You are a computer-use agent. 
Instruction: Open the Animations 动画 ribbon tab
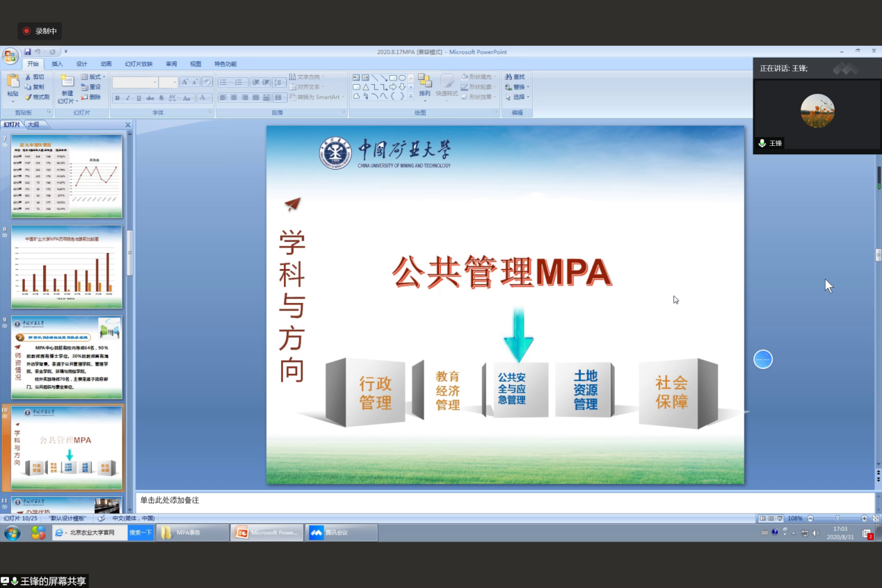tap(106, 64)
